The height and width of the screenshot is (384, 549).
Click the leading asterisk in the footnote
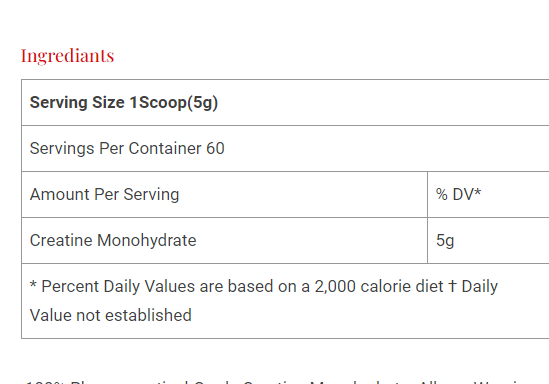pos(33,284)
